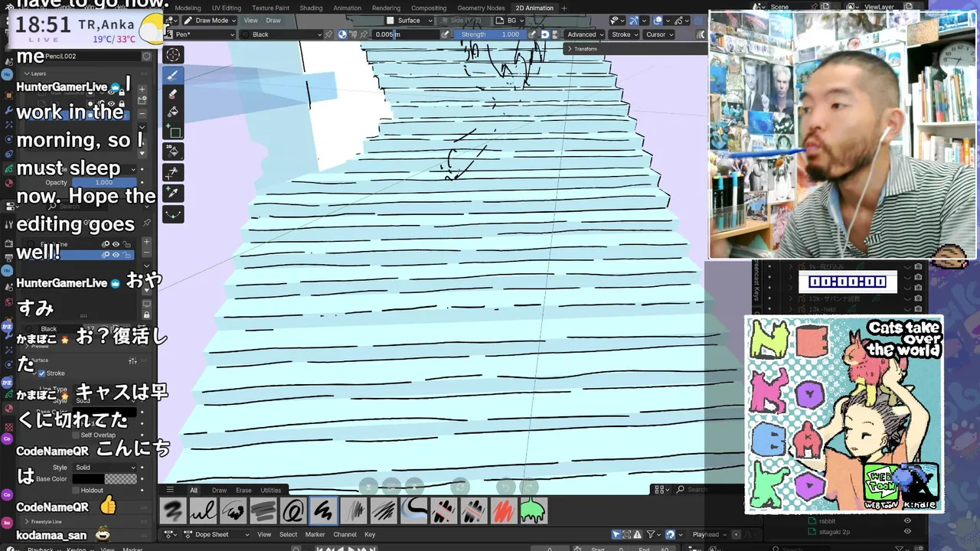Screen dimensions: 980x551
Task: Select the active Draw brush tool
Action: click(x=173, y=74)
